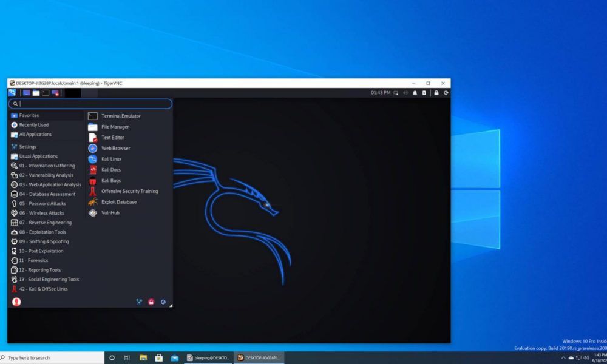Click Windows 'Type here to search' box

pyautogui.click(x=52, y=358)
